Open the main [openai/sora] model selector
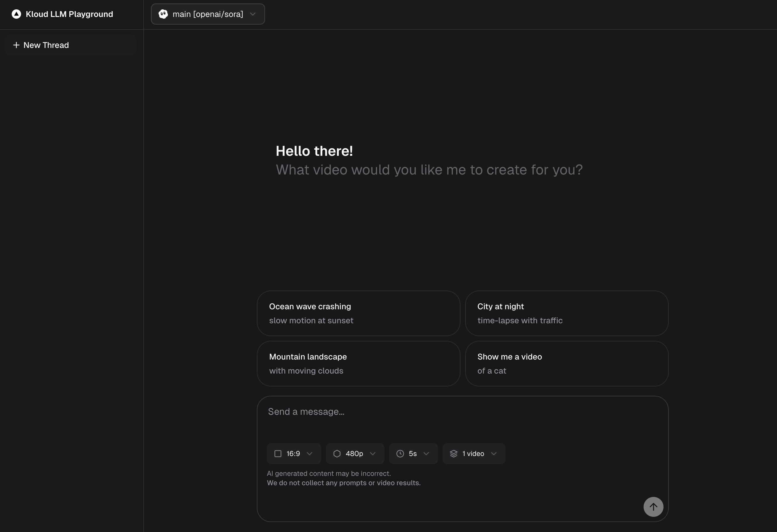 (208, 14)
